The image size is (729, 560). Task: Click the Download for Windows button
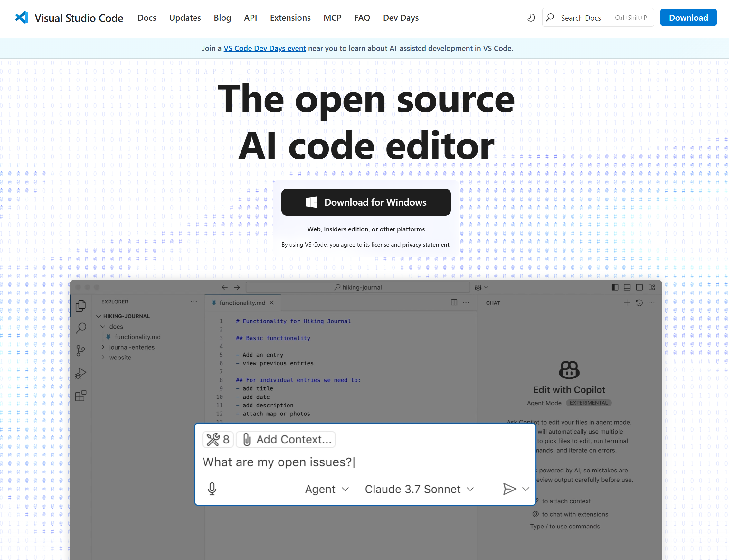coord(366,202)
